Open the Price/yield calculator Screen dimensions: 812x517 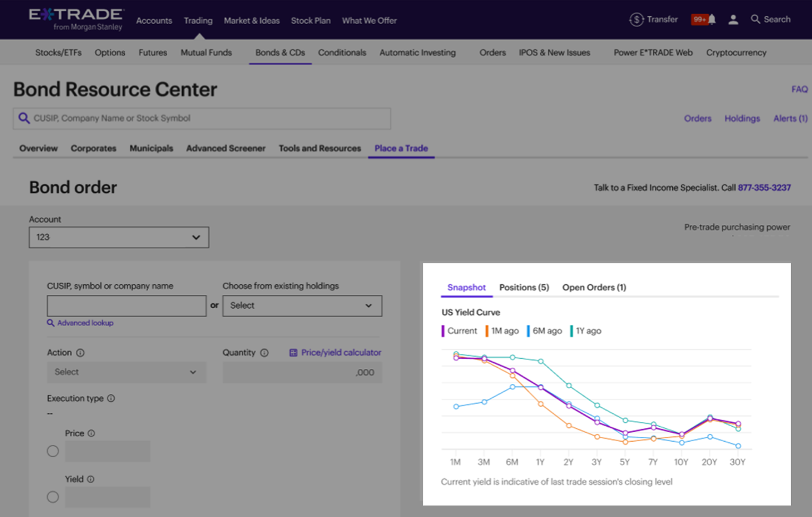coord(334,352)
